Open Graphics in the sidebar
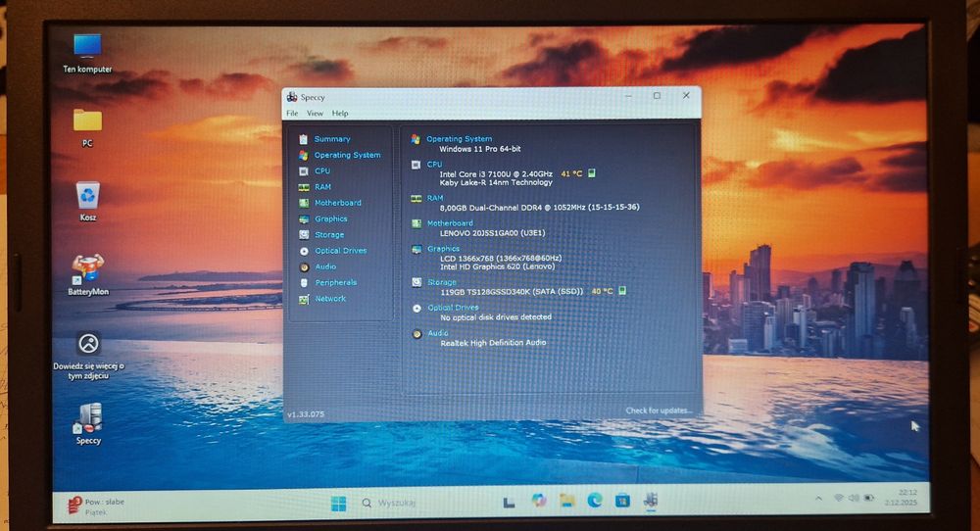 click(x=330, y=218)
